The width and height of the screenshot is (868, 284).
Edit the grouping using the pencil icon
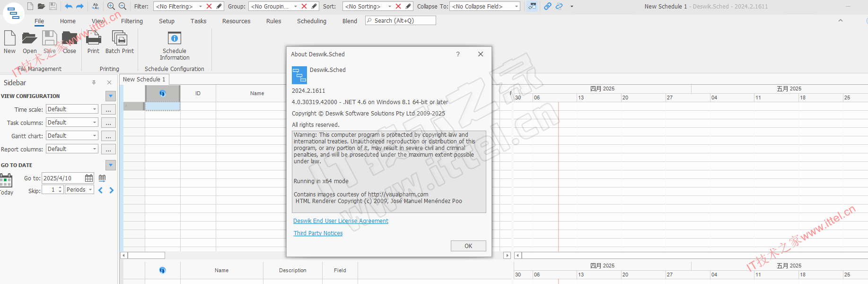coord(314,6)
